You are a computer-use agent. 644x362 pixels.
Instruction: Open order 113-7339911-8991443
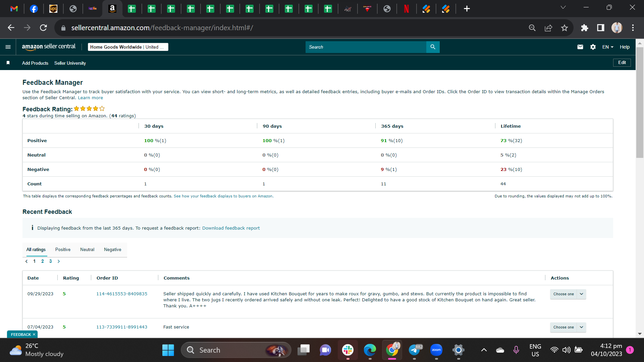(122, 327)
